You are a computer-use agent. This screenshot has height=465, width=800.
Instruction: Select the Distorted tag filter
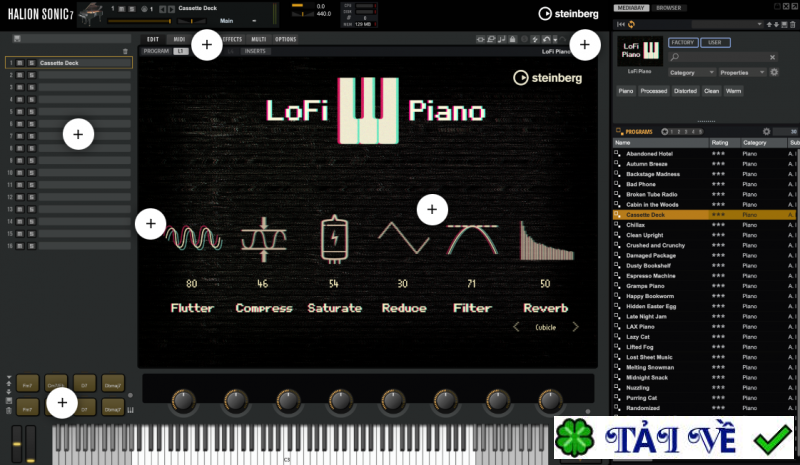(685, 91)
